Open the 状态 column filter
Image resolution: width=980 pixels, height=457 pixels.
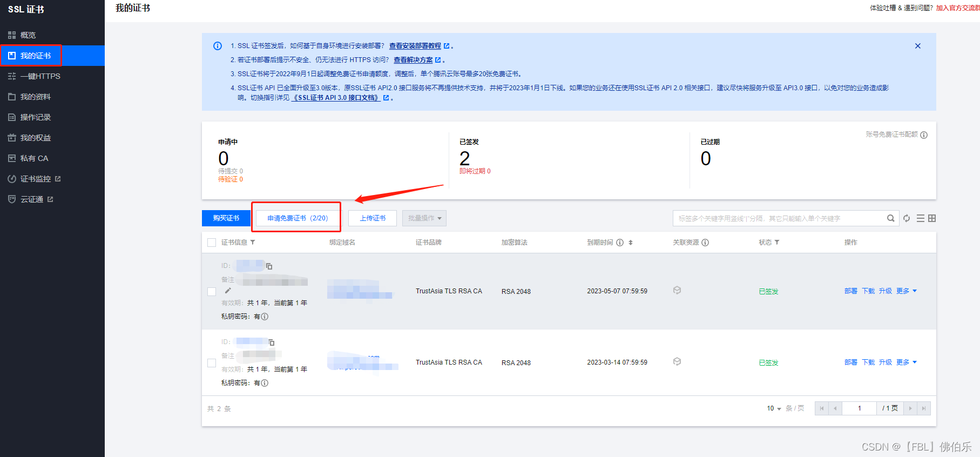pyautogui.click(x=777, y=243)
